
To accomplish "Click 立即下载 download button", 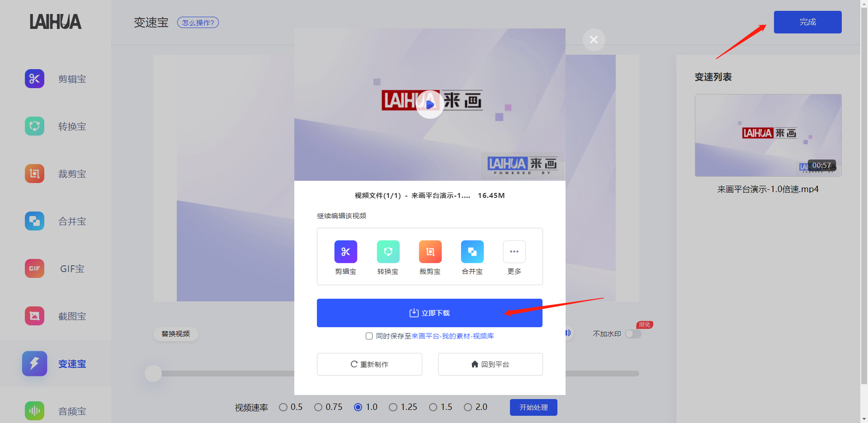I will (429, 313).
